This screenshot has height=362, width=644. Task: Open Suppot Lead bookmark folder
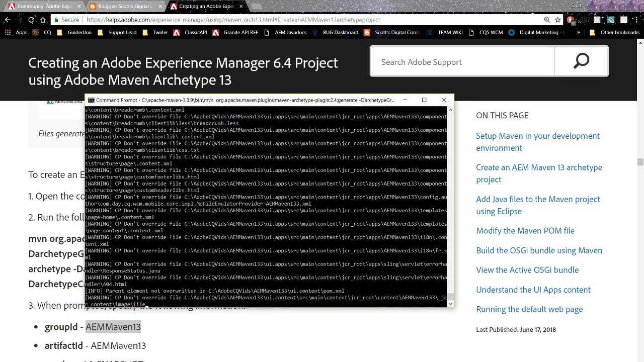117,32
